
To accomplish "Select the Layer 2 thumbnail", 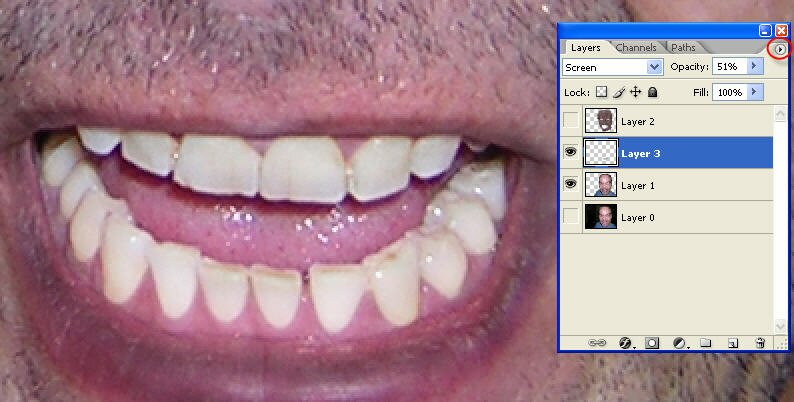I will click(601, 121).
